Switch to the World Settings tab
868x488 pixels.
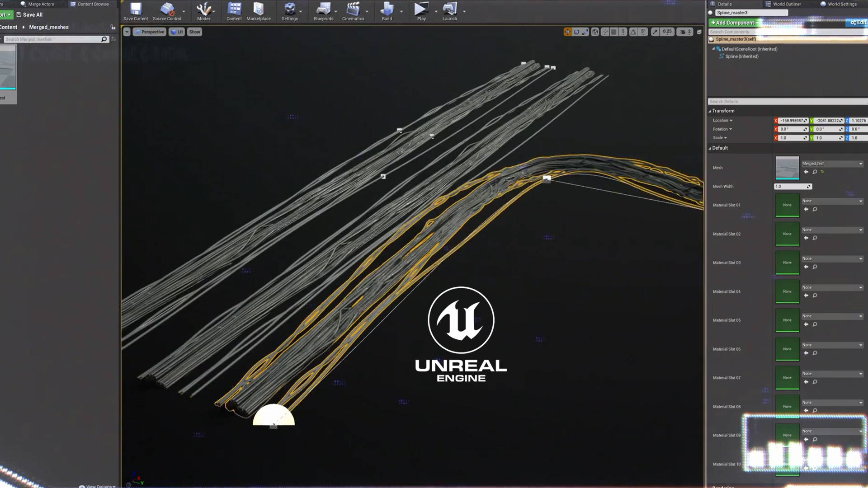tap(838, 4)
